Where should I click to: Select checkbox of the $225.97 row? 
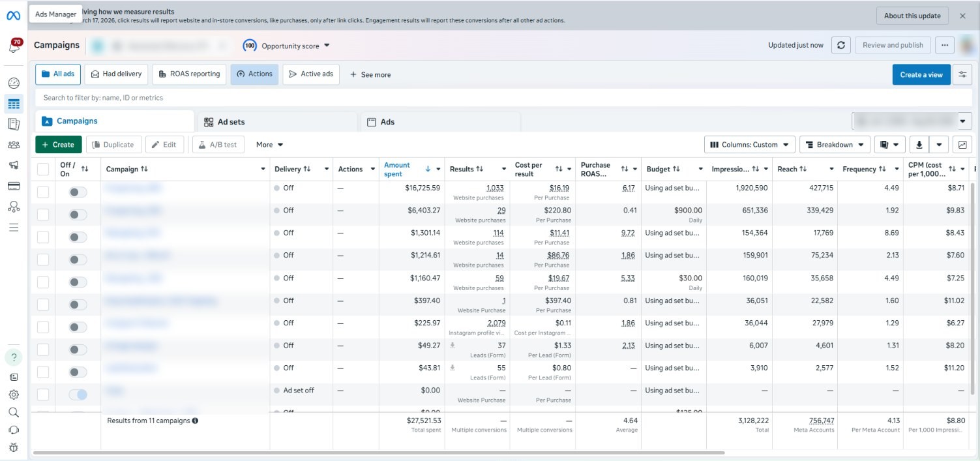43,327
